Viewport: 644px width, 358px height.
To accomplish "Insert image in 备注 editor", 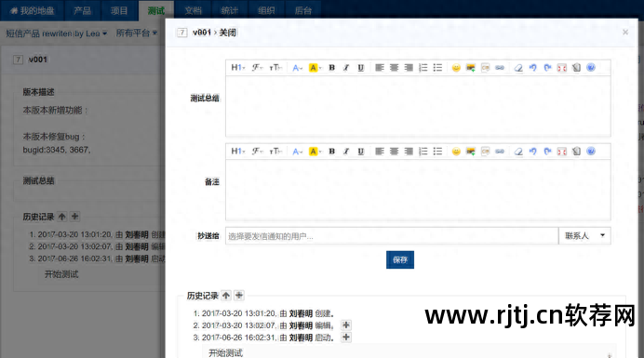I will pyautogui.click(x=471, y=152).
